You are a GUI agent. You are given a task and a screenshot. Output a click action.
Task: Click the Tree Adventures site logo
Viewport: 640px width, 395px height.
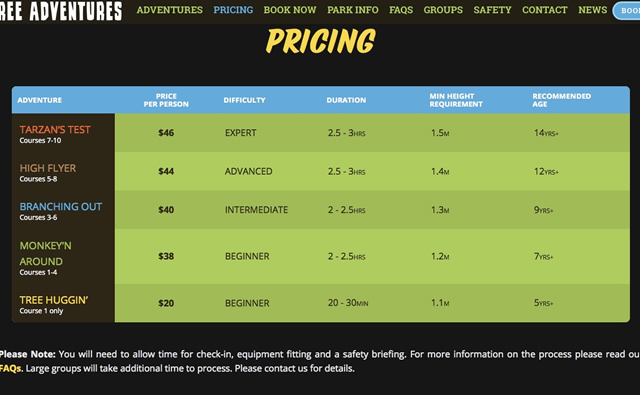[x=61, y=11]
